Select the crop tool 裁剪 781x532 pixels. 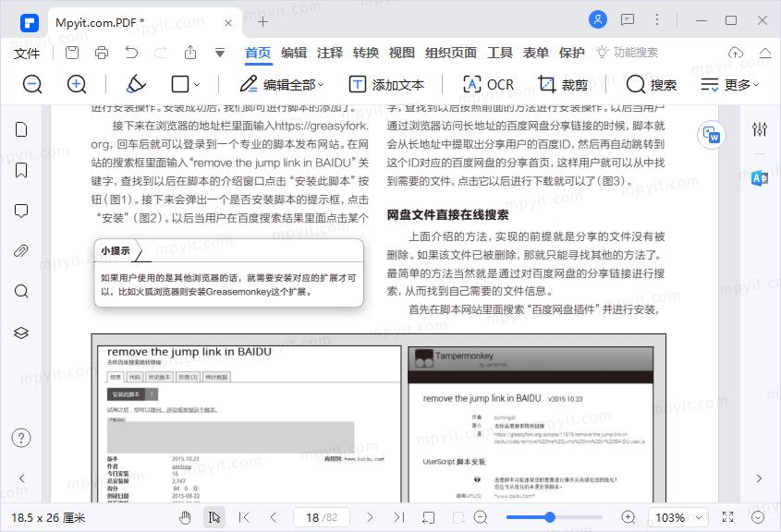tap(564, 84)
